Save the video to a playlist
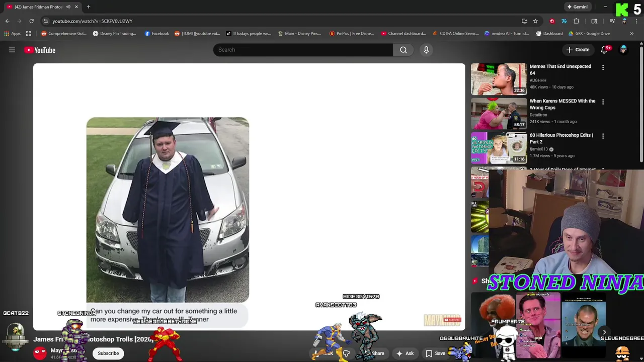 pos(435,353)
